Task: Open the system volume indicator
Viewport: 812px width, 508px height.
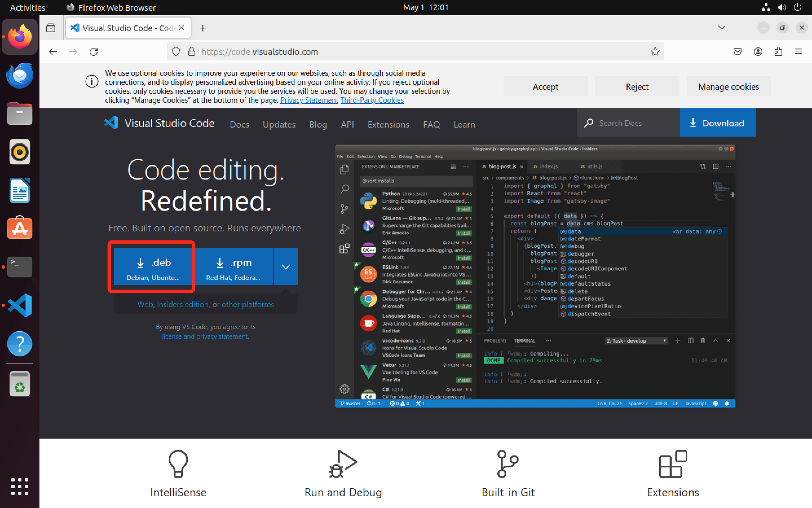Action: coord(782,7)
